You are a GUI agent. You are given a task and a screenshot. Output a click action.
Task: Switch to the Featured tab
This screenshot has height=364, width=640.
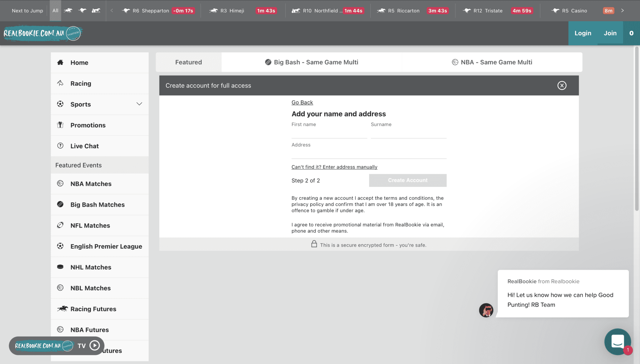[188, 62]
